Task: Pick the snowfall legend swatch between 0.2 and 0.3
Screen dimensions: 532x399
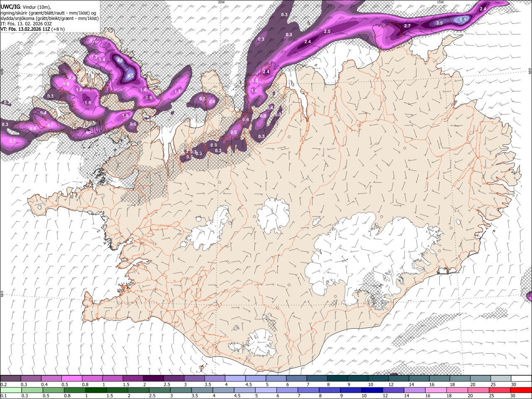Action: tap(10, 378)
